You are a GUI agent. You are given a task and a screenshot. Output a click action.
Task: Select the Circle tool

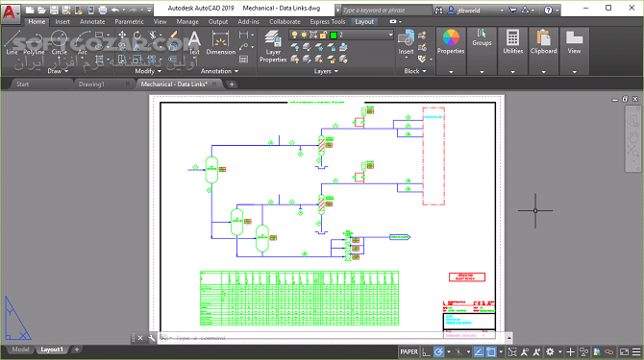(59, 42)
